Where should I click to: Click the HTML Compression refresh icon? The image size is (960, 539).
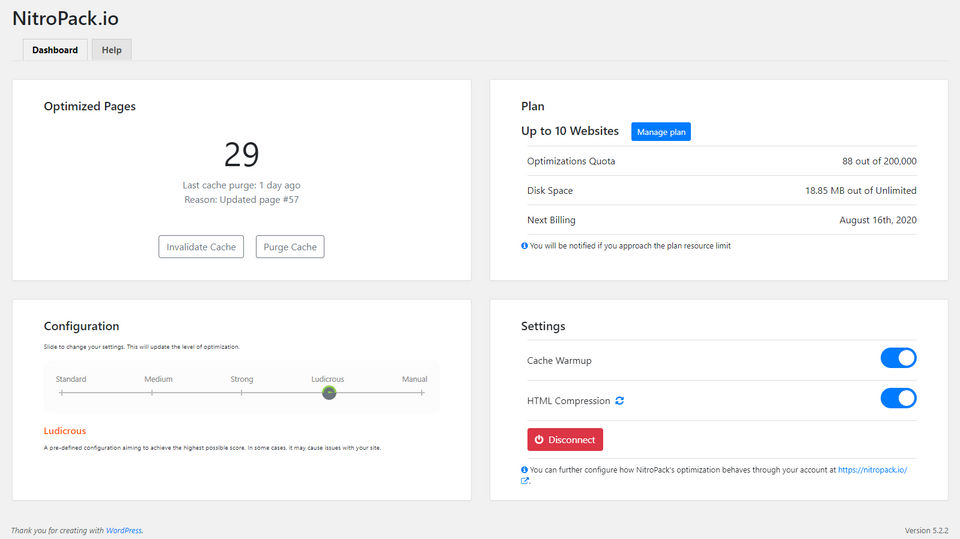[620, 401]
